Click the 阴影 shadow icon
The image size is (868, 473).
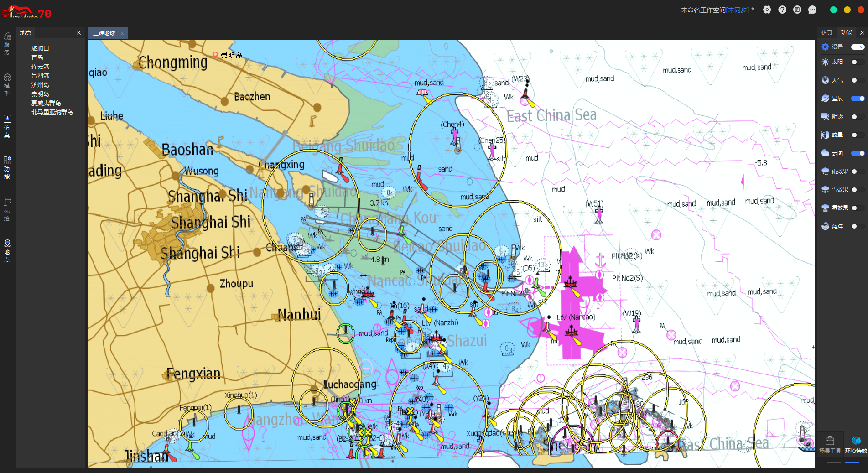[x=825, y=117]
